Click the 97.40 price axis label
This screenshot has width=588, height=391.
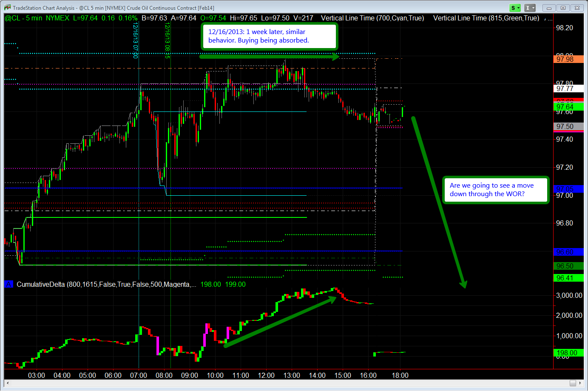pyautogui.click(x=565, y=139)
